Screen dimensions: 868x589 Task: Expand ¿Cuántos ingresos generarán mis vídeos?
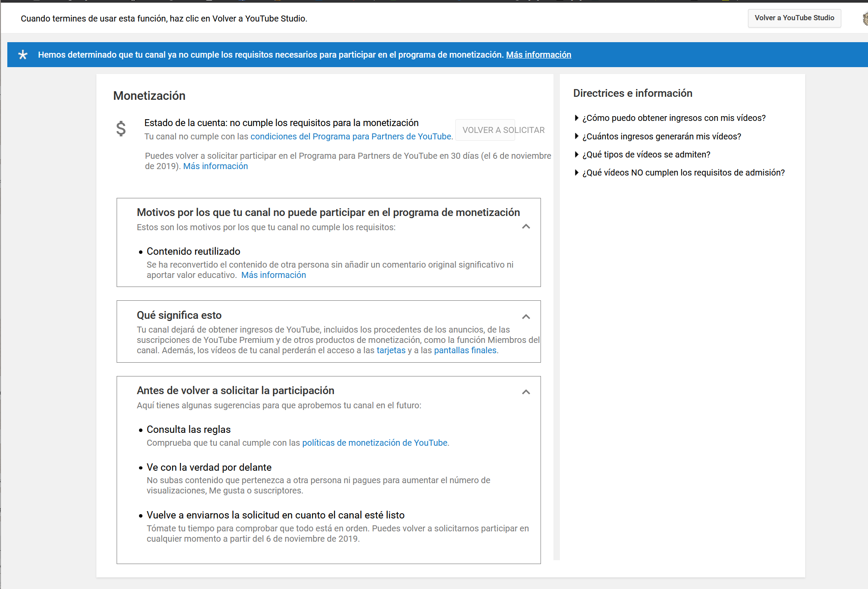[x=658, y=136]
